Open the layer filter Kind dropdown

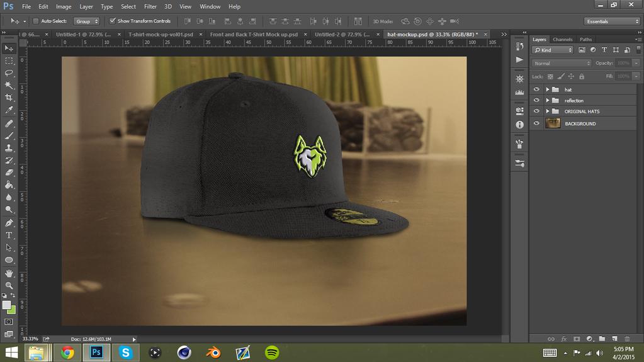pos(553,50)
